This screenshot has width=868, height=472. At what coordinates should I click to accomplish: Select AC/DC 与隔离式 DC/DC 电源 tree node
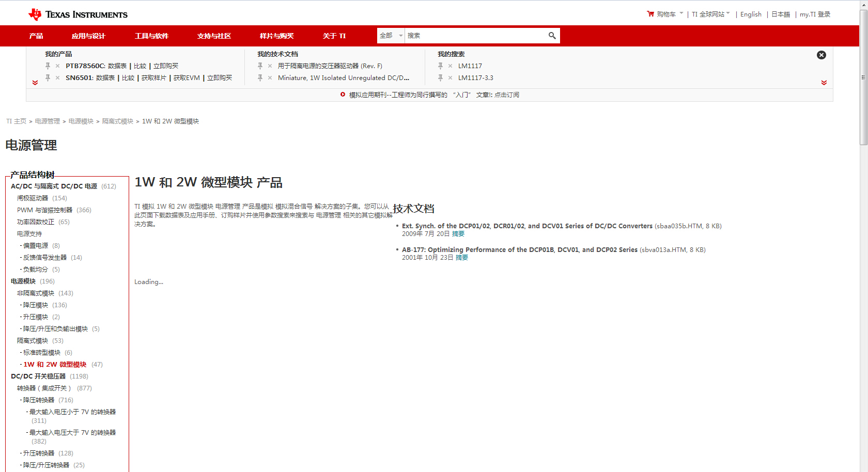point(54,186)
